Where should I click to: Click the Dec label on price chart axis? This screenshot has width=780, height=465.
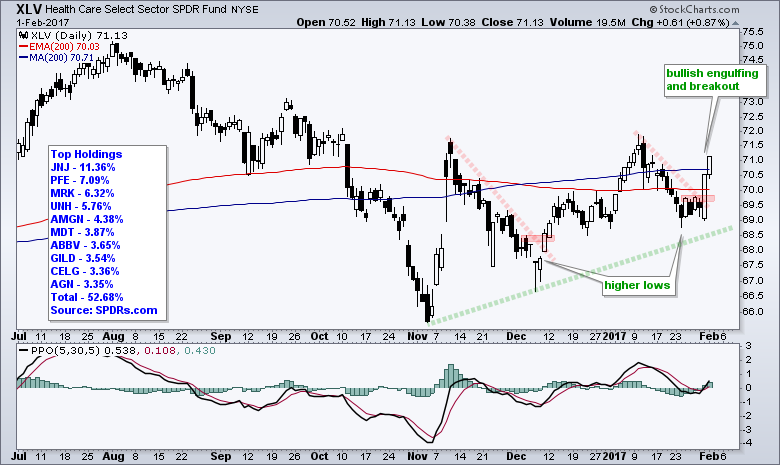click(x=515, y=336)
